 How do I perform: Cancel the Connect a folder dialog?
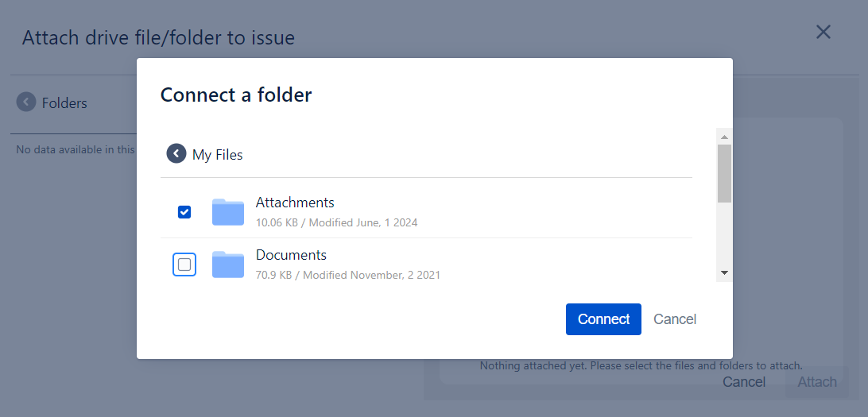(675, 319)
